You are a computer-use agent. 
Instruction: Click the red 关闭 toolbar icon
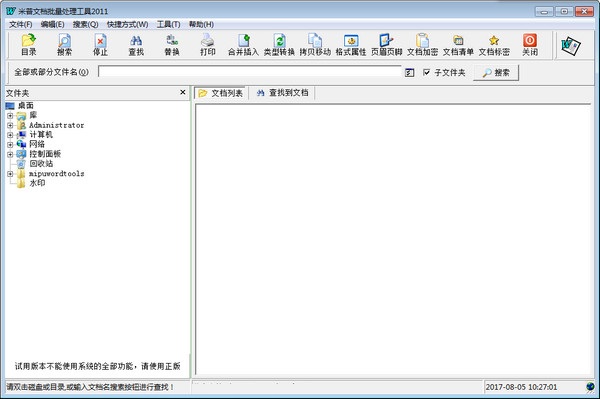(x=530, y=45)
